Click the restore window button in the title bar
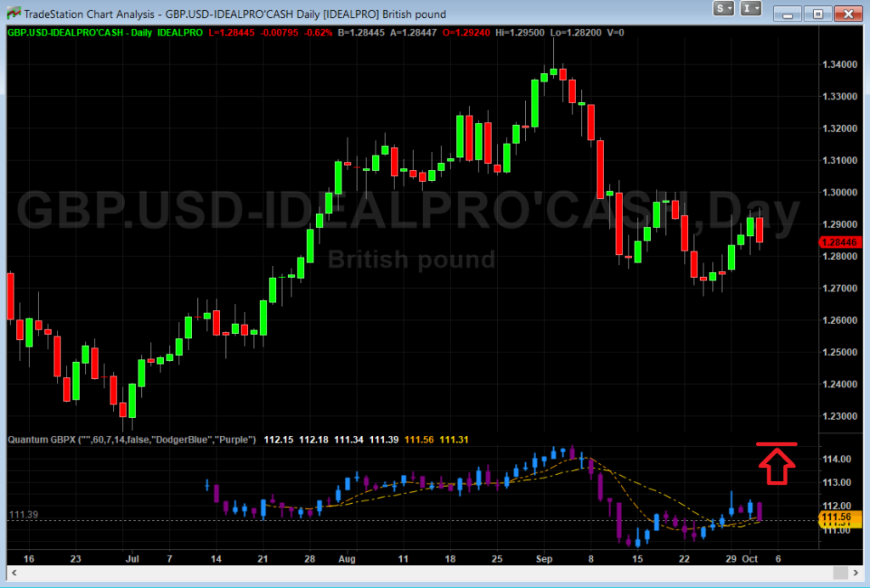Viewport: 870px width, 588px height. 816,13
